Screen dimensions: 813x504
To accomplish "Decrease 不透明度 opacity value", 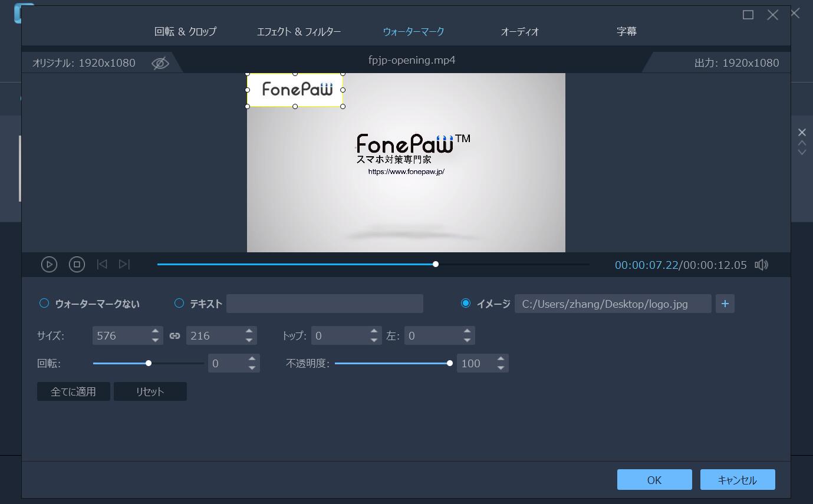I will [x=501, y=368].
